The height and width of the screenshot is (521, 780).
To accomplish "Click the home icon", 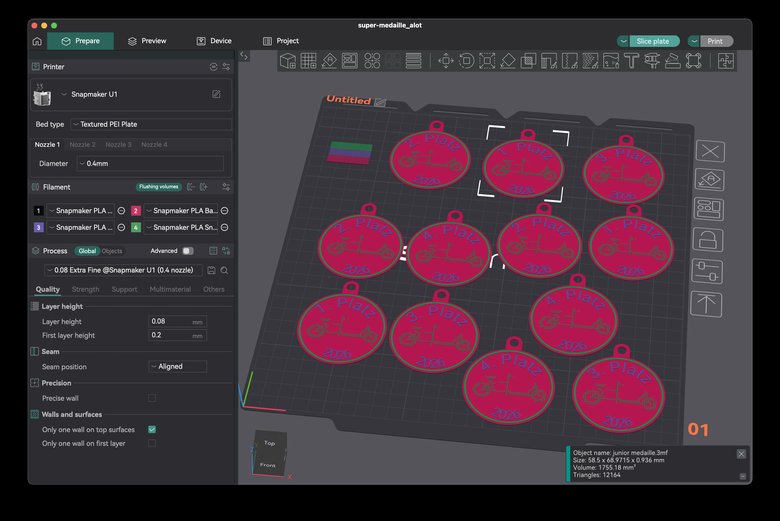I will [37, 41].
